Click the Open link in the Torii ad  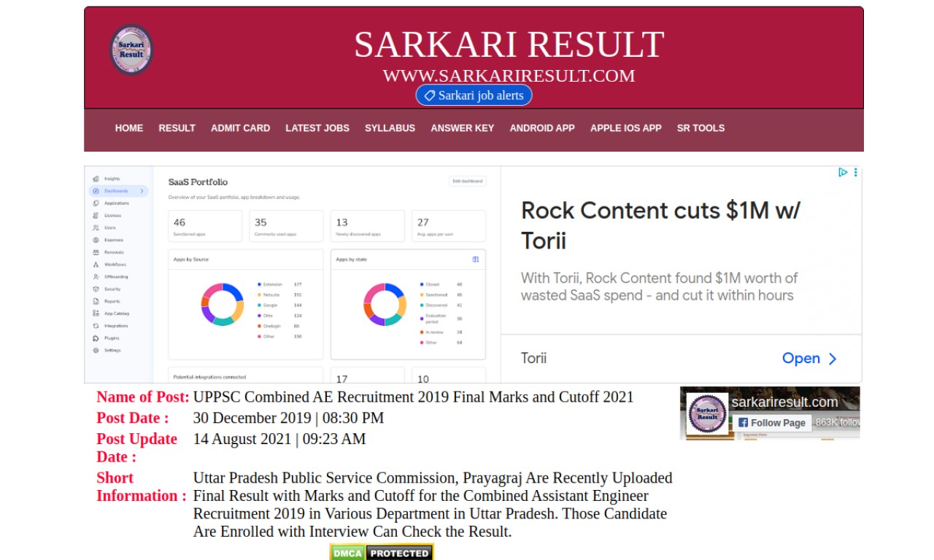[x=801, y=358]
